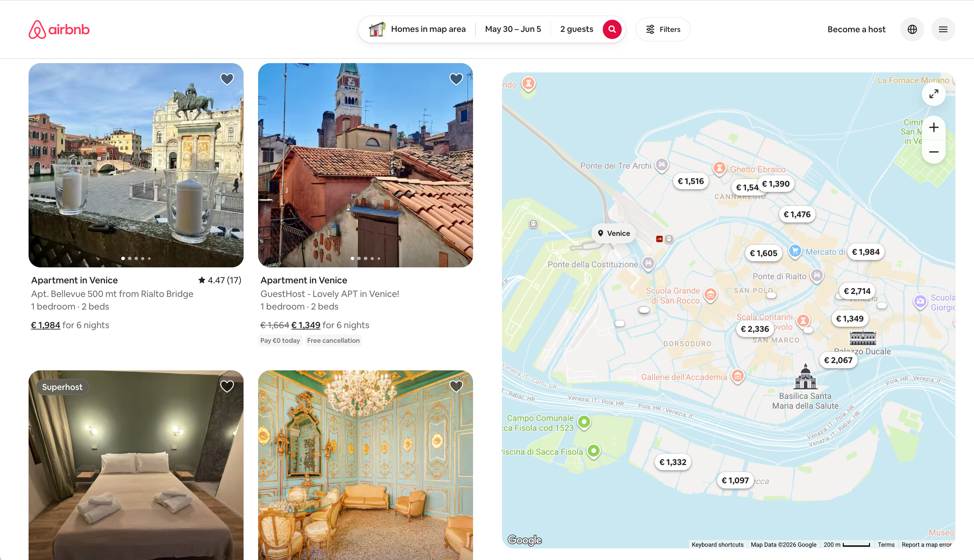Save Apt. Bellevue listing to wishlist
Image resolution: width=974 pixels, height=560 pixels.
click(227, 79)
